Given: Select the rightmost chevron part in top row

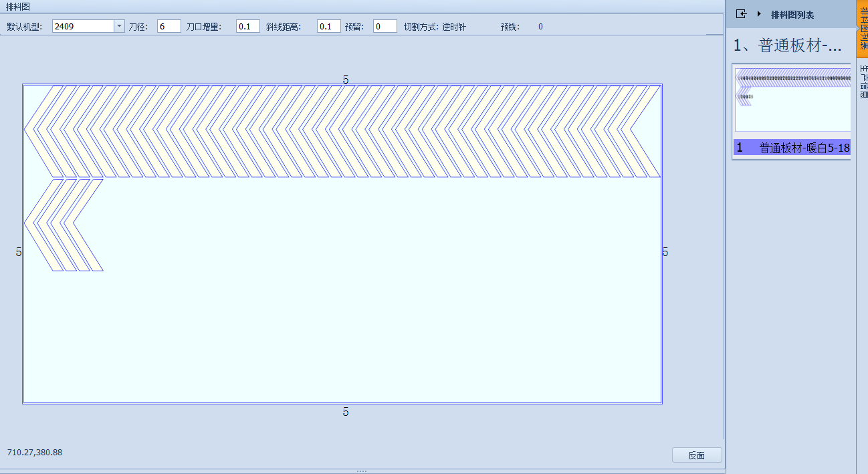Looking at the screenshot, I should point(643,131).
